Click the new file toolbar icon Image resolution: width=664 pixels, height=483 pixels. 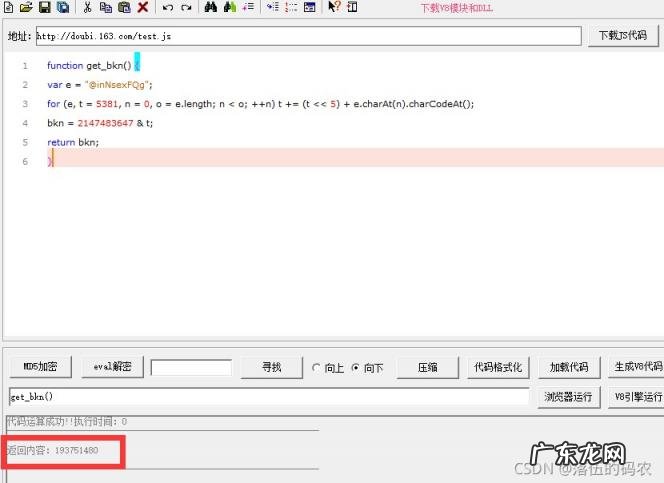click(x=8, y=7)
